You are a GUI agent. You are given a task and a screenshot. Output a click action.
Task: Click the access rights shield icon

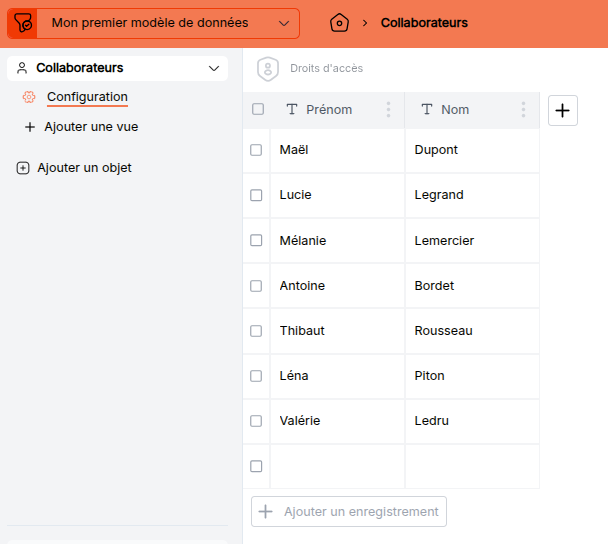[267, 69]
